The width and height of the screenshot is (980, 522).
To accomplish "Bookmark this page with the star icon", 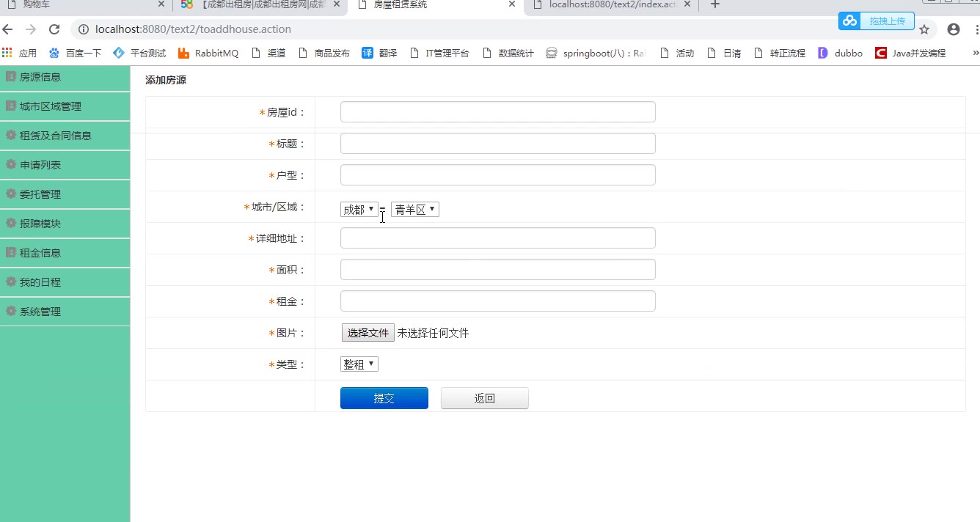I will click(924, 30).
